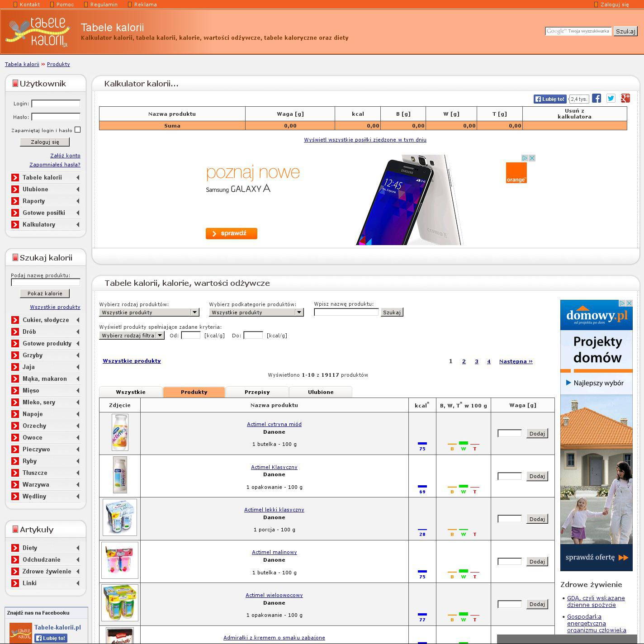Click the Tabele Kalorii site logo
The width and height of the screenshot is (644, 644).
point(38,32)
